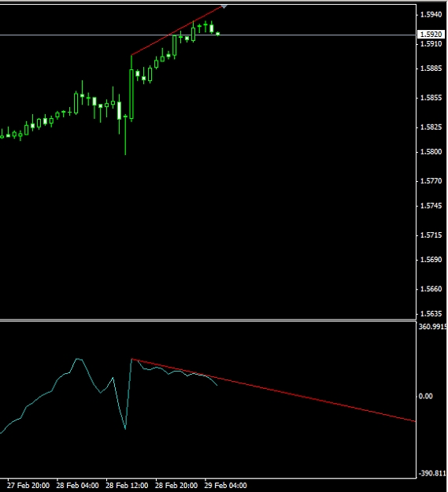
Task: Click the 1.5635 price scale value
Action: pos(431,313)
